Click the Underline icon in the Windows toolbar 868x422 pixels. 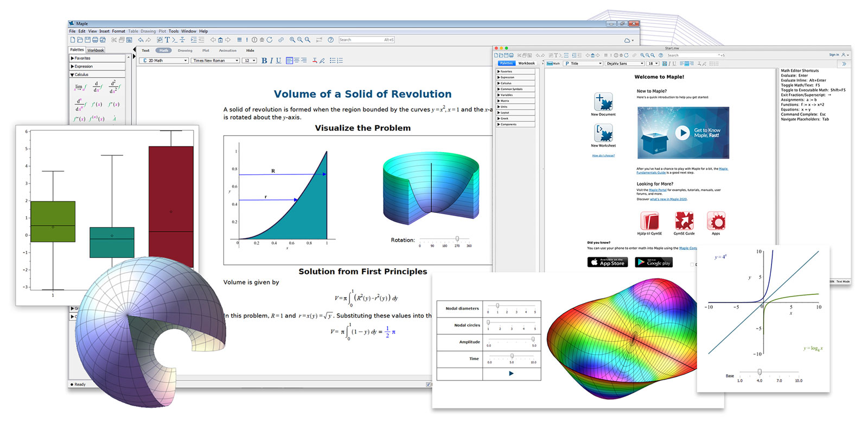(279, 61)
